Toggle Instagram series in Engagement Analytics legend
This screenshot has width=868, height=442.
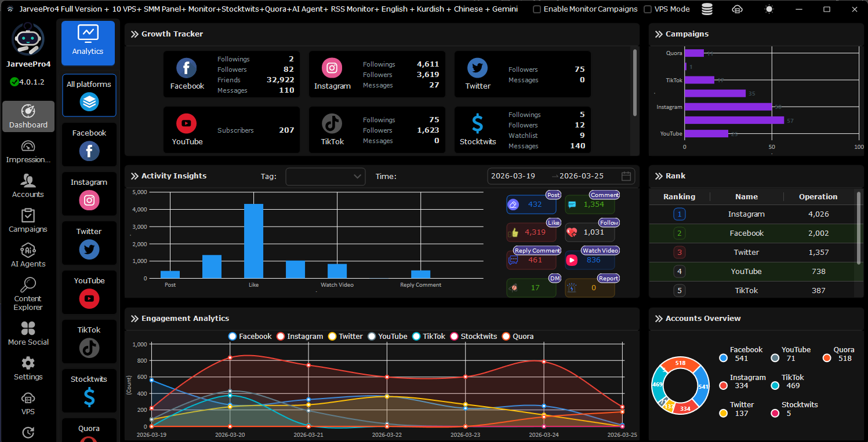coord(300,336)
